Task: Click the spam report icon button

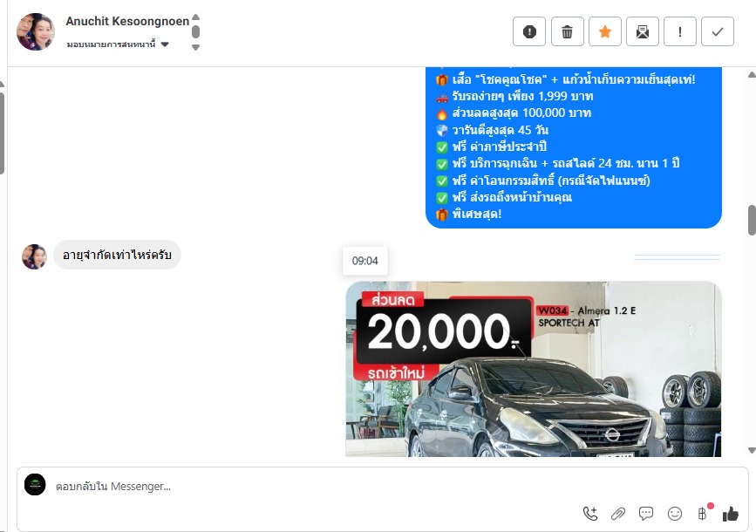Action: coord(529,32)
